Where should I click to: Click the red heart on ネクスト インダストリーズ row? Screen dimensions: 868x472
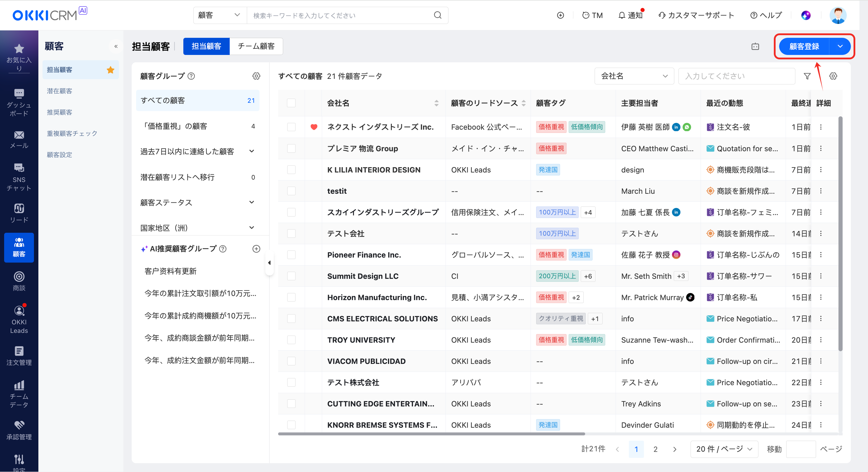314,127
